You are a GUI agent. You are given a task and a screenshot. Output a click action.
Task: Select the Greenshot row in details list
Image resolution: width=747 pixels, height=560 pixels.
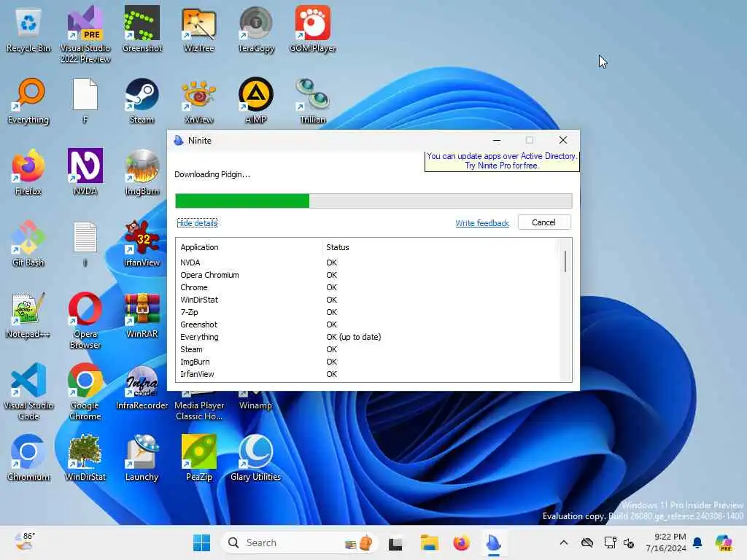pyautogui.click(x=367, y=324)
